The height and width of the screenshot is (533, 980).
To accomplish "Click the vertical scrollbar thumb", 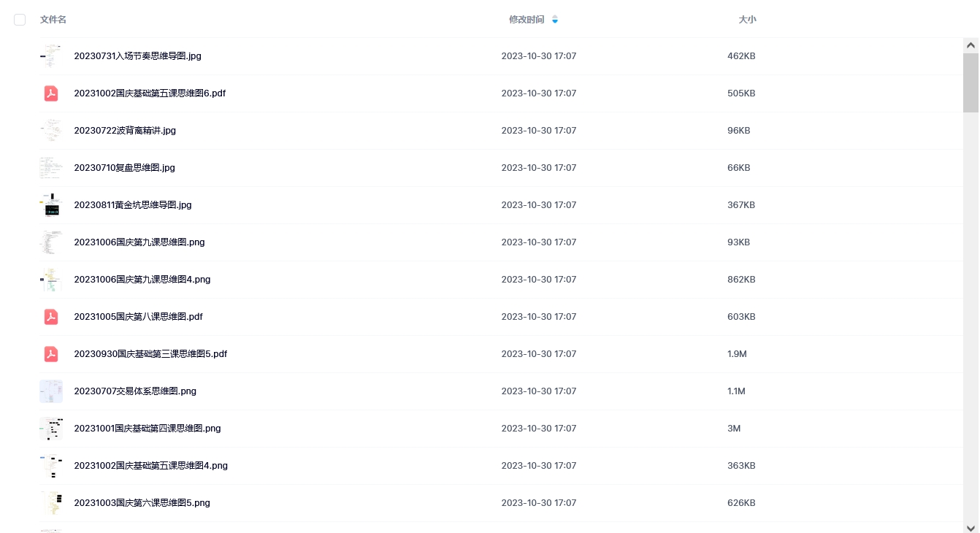I will (971, 83).
